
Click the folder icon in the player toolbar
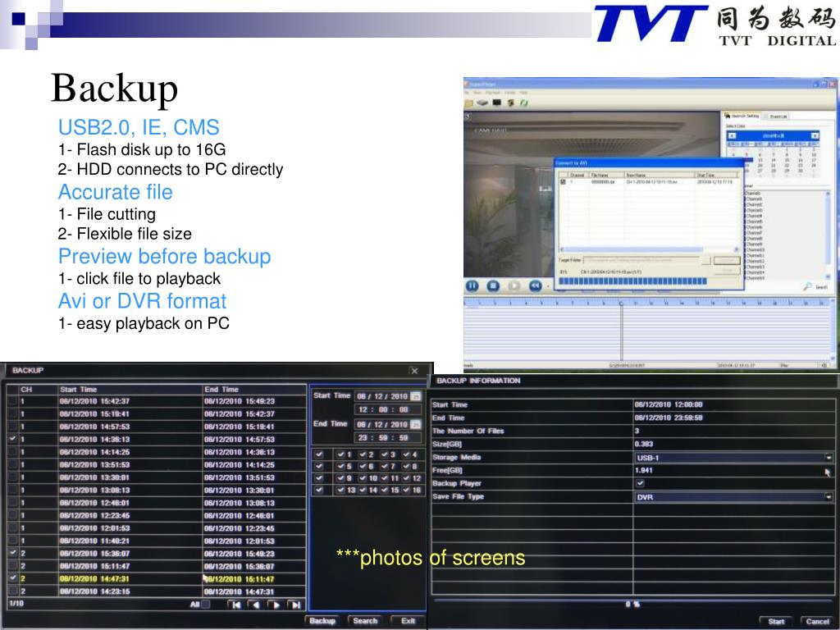(x=468, y=103)
